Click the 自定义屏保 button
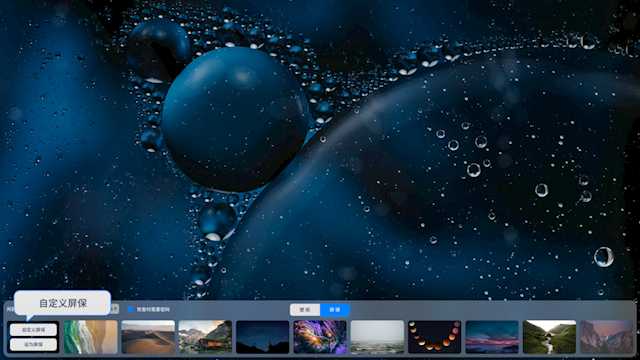Viewport: 640px width, 360px height. click(33, 330)
